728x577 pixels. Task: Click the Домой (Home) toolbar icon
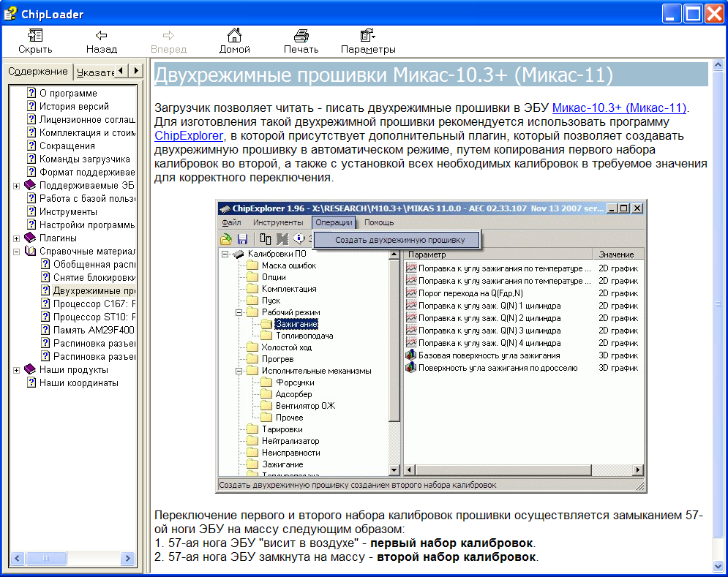tap(234, 35)
